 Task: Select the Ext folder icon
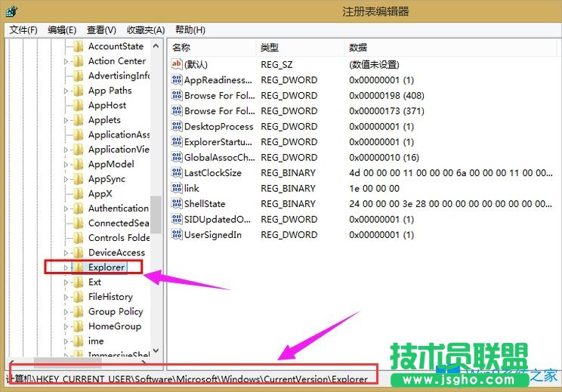pos(79,282)
